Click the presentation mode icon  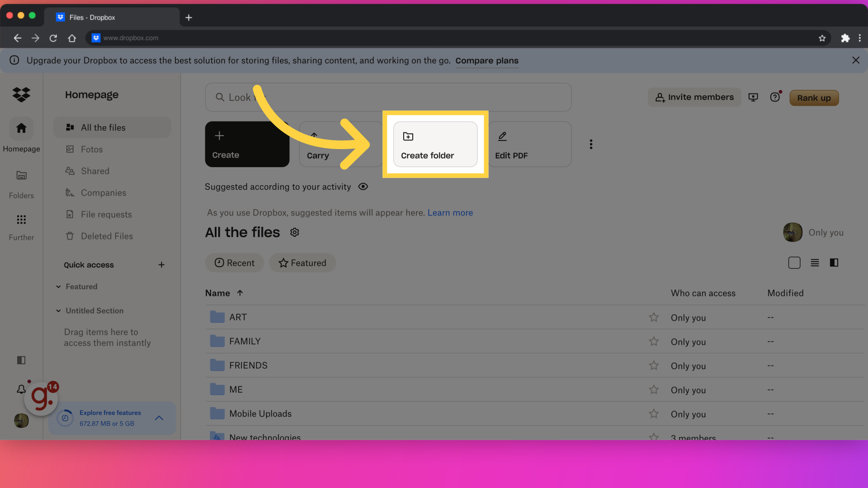(754, 97)
